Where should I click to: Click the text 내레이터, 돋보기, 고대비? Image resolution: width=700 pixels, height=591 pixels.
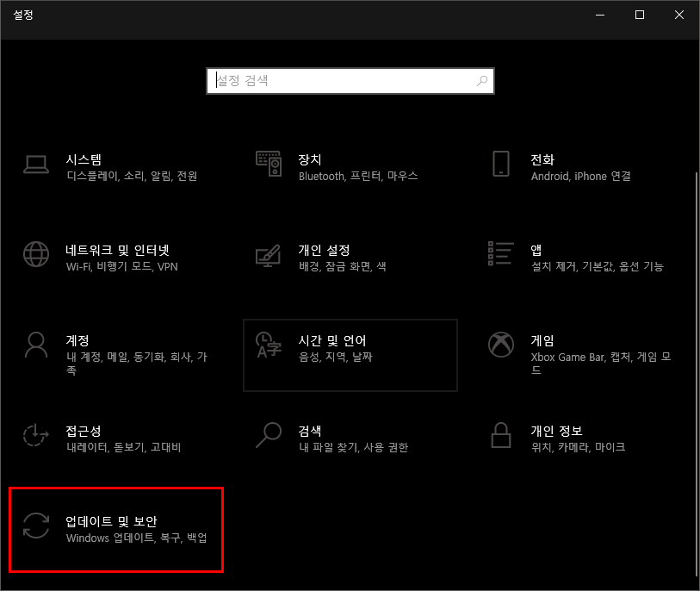pos(124,447)
